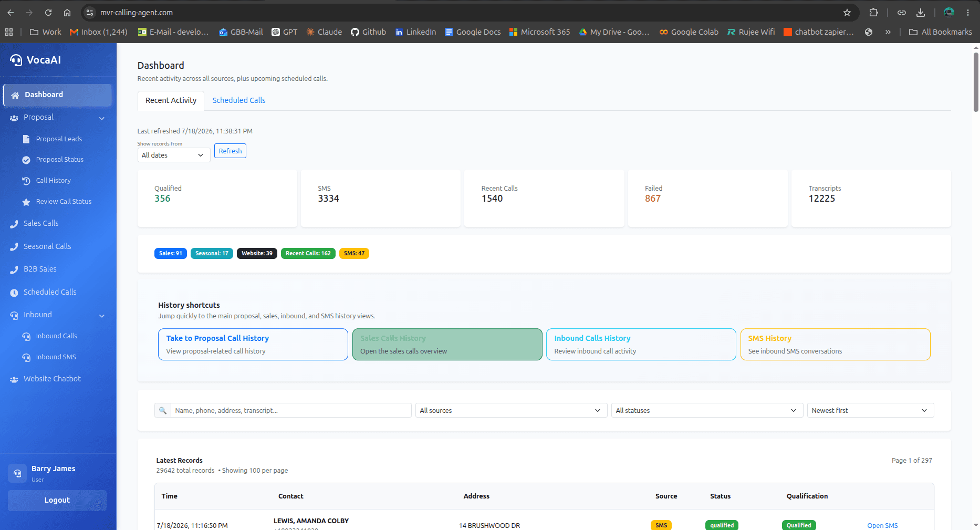The height and width of the screenshot is (530, 980).
Task: Switch to the Recent Activity tab
Action: [171, 100]
